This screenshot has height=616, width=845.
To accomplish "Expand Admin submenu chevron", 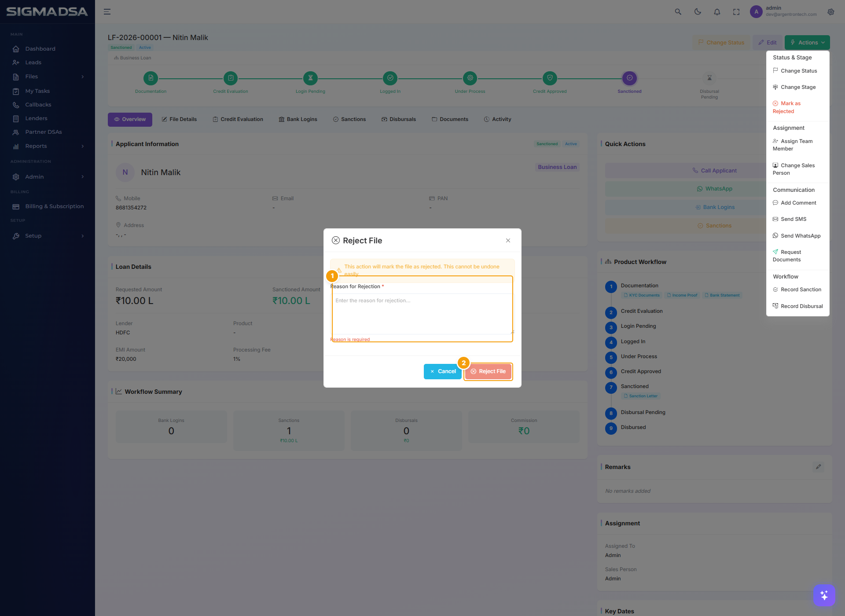I will point(83,177).
